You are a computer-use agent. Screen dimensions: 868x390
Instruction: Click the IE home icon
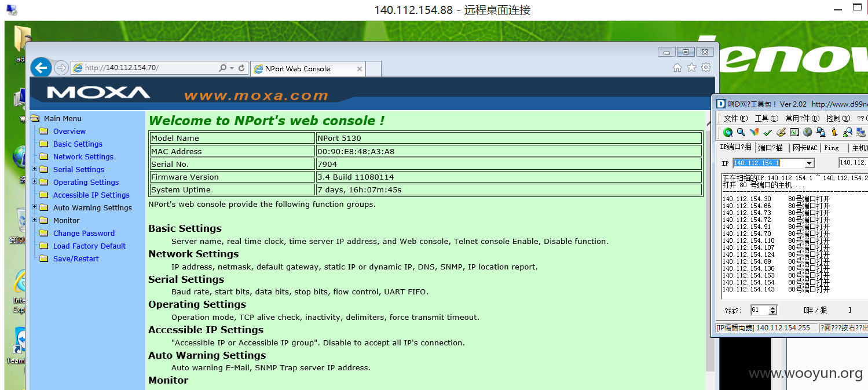677,68
